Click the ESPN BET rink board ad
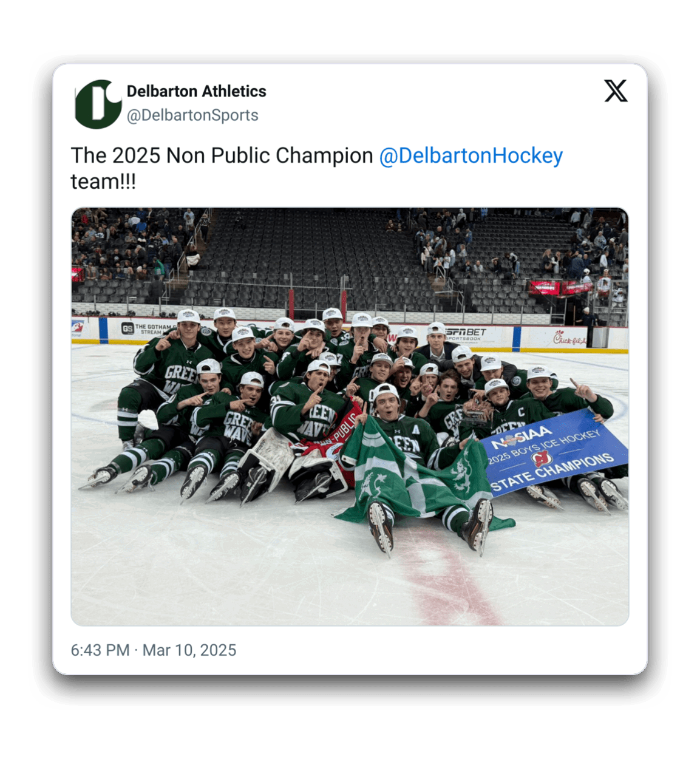This screenshot has height=782, width=700. point(466,333)
